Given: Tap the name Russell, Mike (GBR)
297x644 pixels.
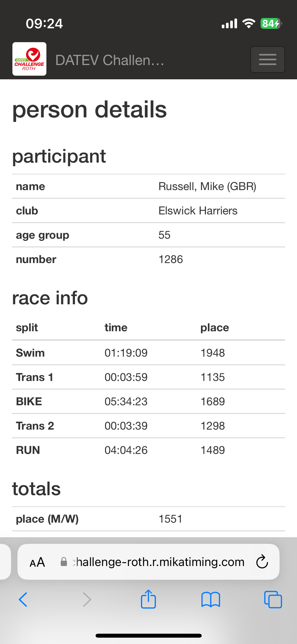Looking at the screenshot, I should (x=208, y=187).
